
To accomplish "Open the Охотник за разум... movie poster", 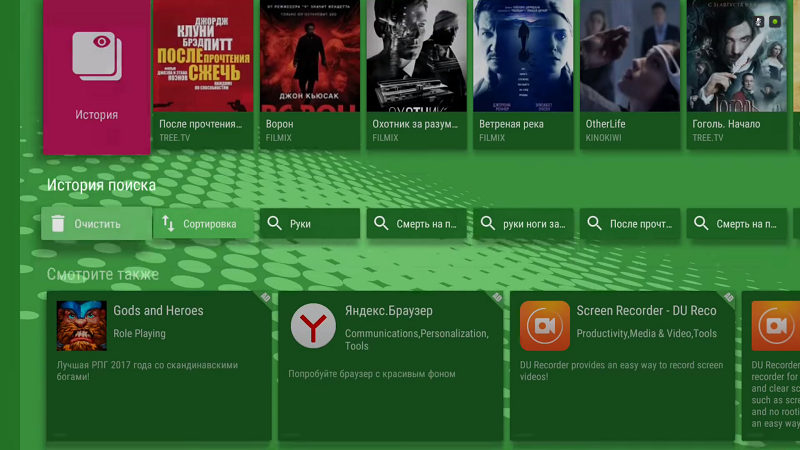I will 416,55.
